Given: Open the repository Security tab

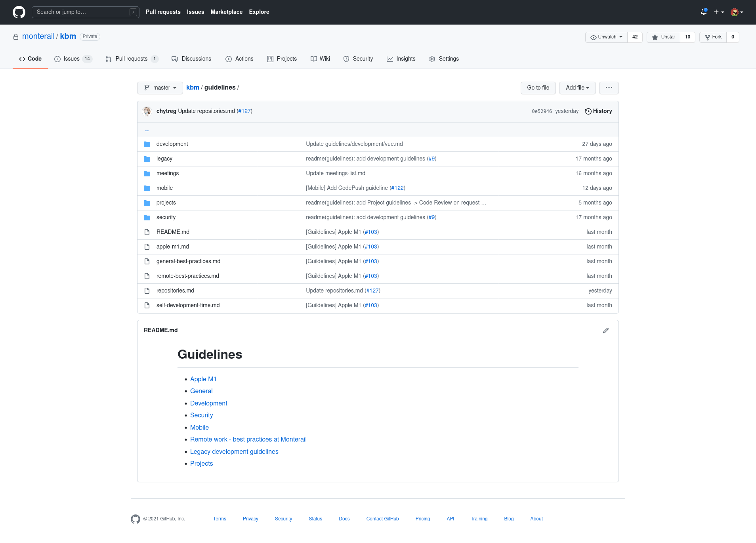Looking at the screenshot, I should 358,59.
